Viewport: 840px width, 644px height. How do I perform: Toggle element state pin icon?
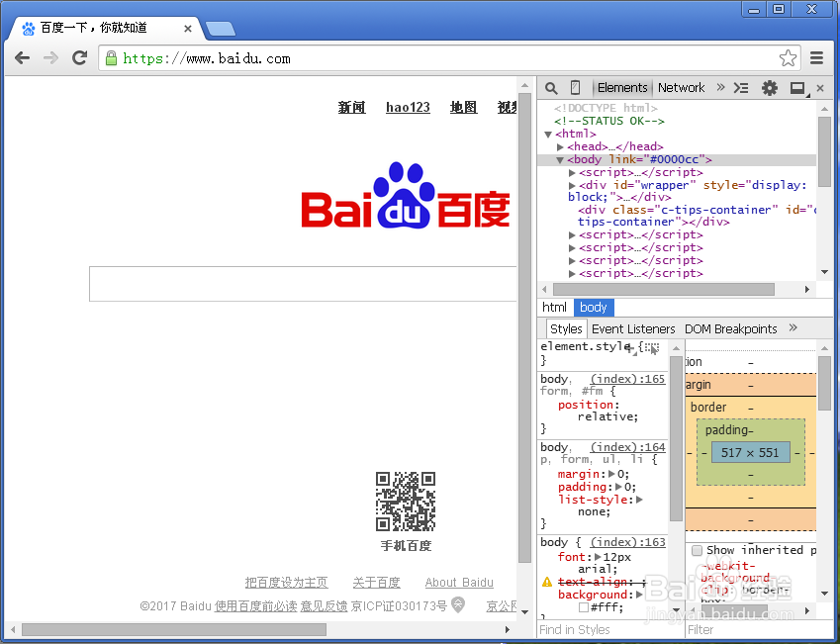coord(651,349)
